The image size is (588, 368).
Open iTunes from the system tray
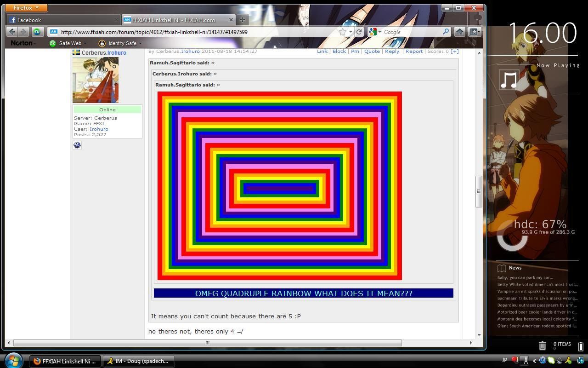pos(543,361)
